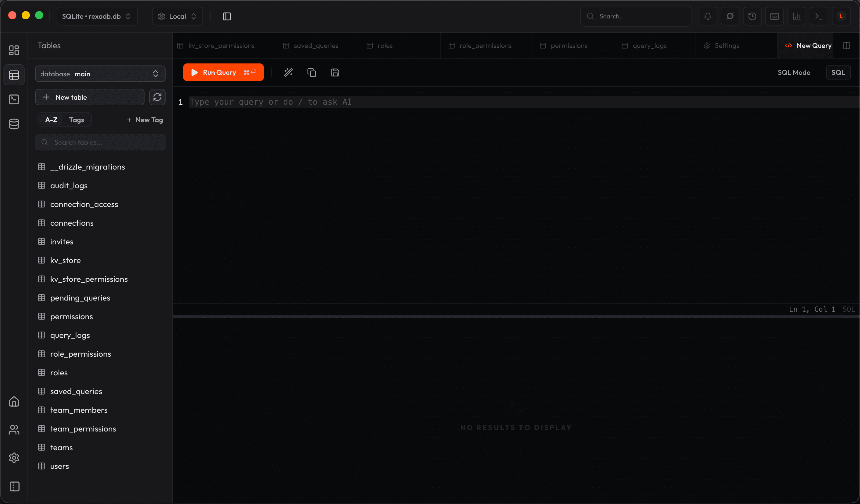The image size is (860, 504).
Task: Open the SQLite rexadb.db connection dropdown
Action: pyautogui.click(x=97, y=16)
